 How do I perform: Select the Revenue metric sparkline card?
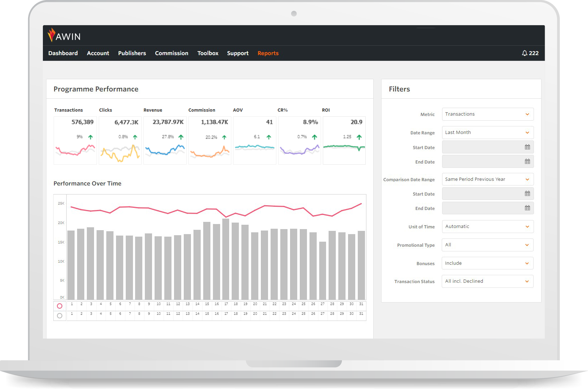click(165, 140)
